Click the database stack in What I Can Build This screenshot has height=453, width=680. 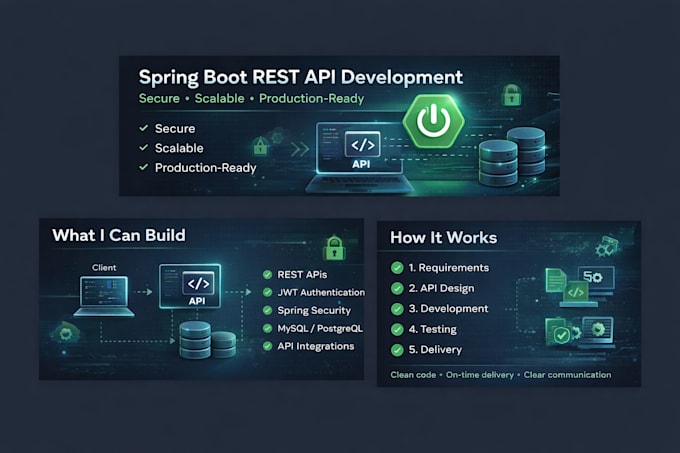point(207,339)
